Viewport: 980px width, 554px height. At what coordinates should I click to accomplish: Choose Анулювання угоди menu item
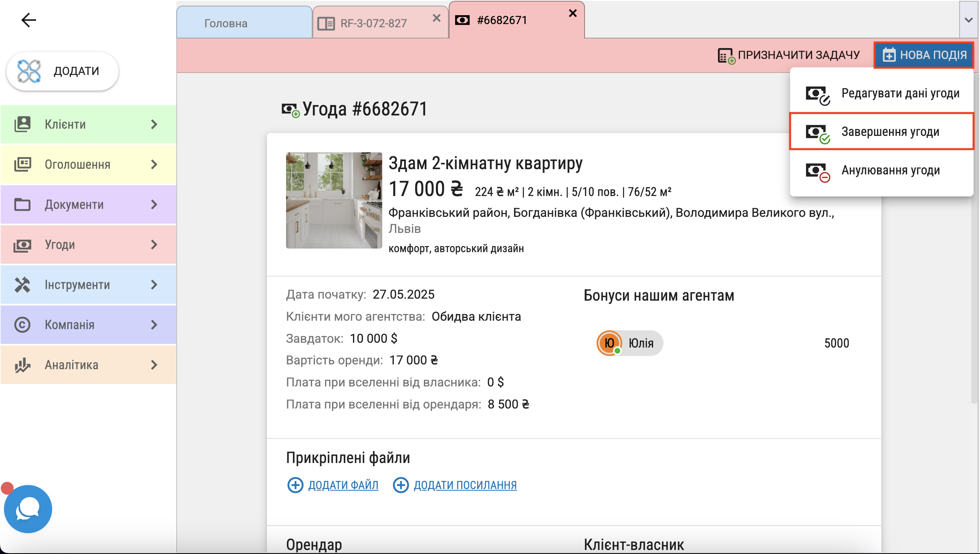point(881,170)
